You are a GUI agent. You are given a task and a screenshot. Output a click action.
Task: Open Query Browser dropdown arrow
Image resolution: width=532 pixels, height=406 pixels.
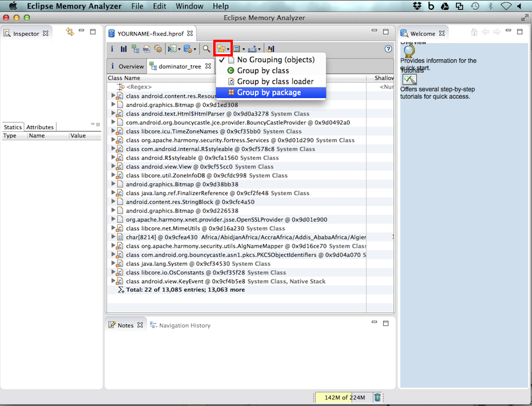(195, 50)
